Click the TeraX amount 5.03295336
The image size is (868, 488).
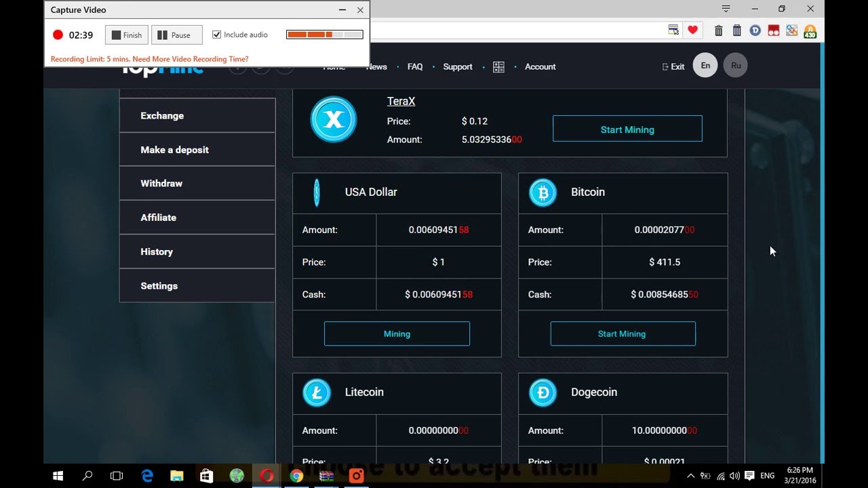click(492, 140)
